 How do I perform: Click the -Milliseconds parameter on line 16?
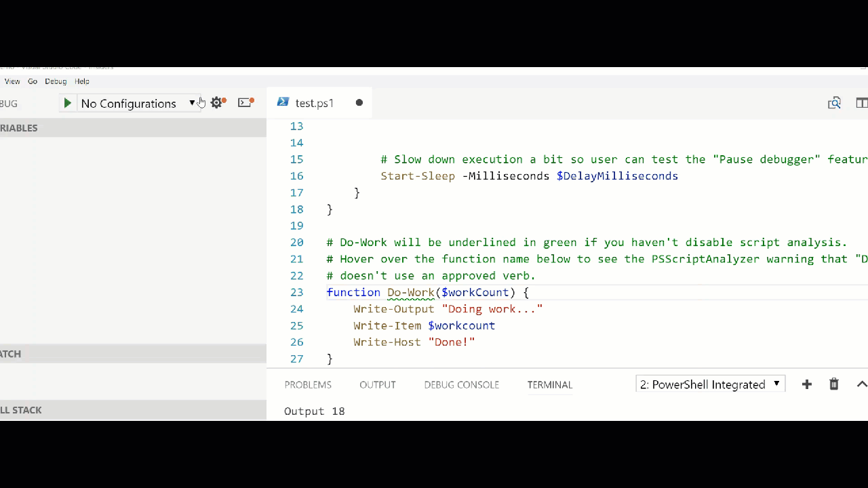point(506,176)
